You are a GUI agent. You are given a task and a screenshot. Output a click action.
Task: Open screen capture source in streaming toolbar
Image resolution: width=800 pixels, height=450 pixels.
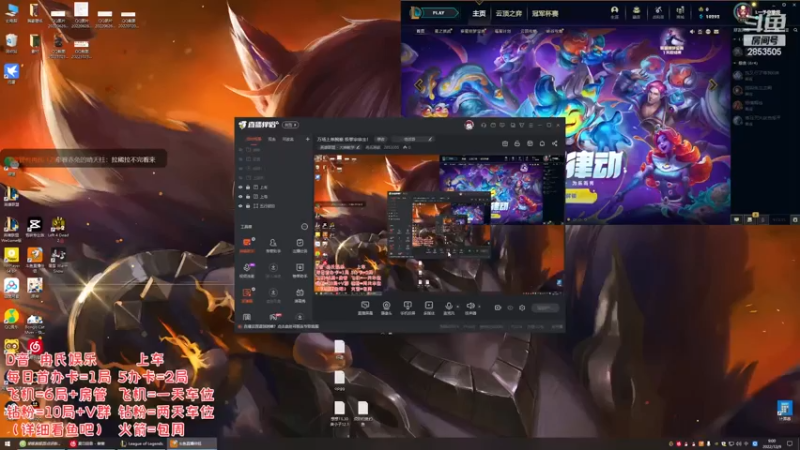coord(365,307)
